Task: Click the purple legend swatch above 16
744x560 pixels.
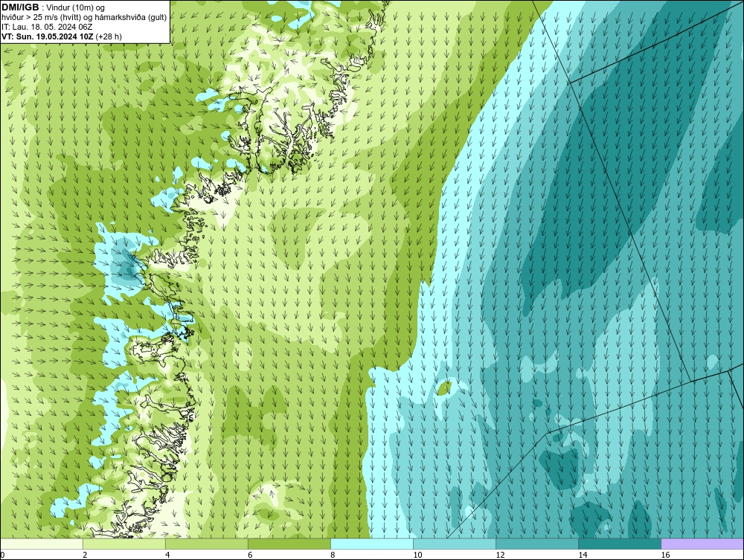Action: (702, 544)
